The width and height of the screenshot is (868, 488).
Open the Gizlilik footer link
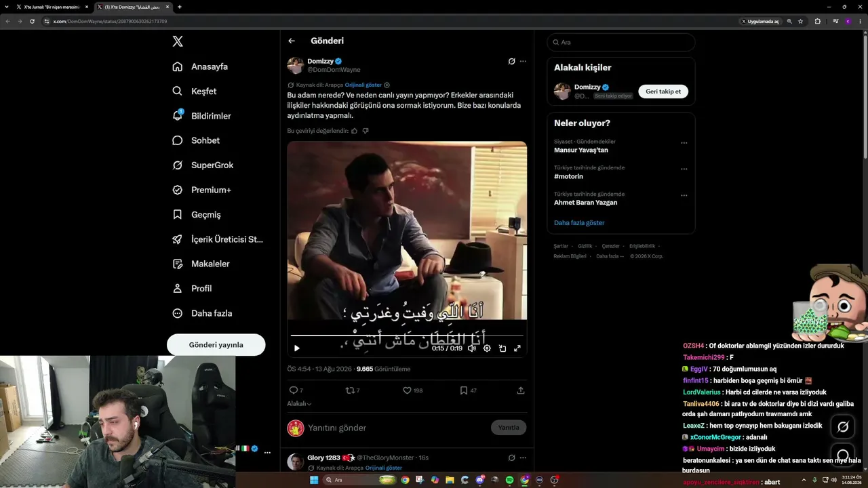[x=585, y=246]
